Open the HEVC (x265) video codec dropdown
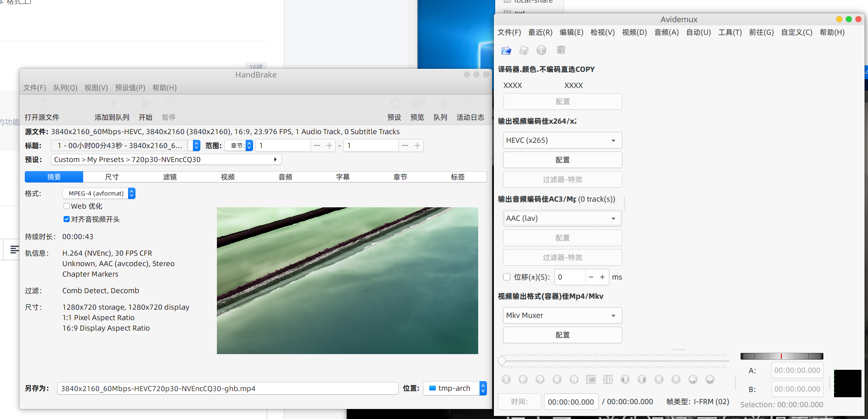868x419 pixels. pos(562,141)
